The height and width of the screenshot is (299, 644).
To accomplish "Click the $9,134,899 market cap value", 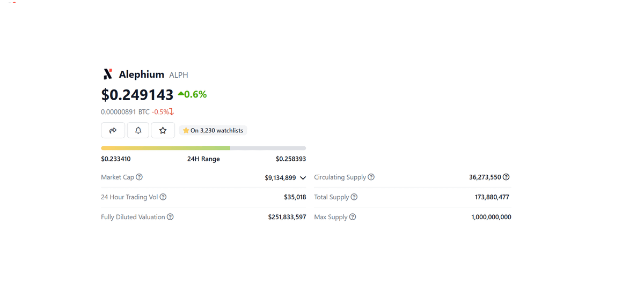I will coord(280,178).
